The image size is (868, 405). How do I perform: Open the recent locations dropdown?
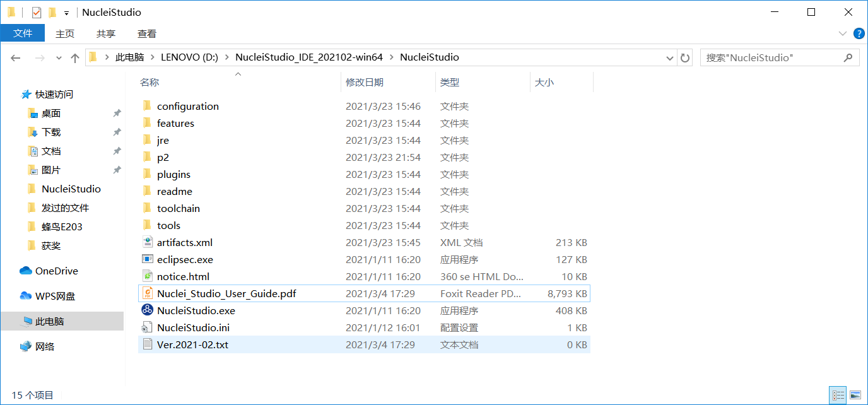pyautogui.click(x=59, y=57)
